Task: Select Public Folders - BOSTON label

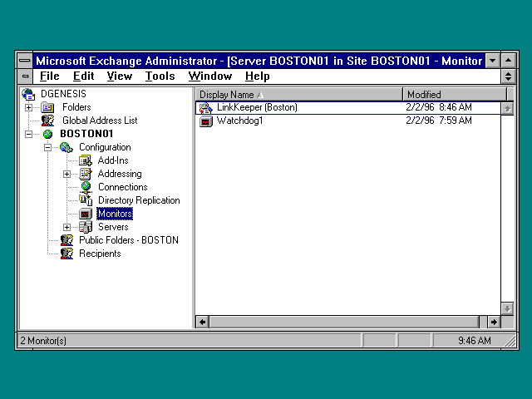Action: pyautogui.click(x=129, y=240)
